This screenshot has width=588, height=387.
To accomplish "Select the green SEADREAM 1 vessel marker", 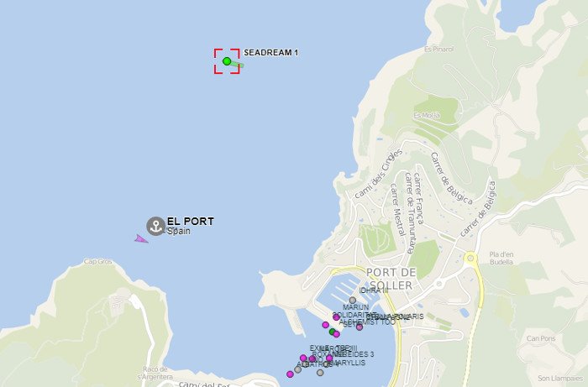I will pos(227,61).
